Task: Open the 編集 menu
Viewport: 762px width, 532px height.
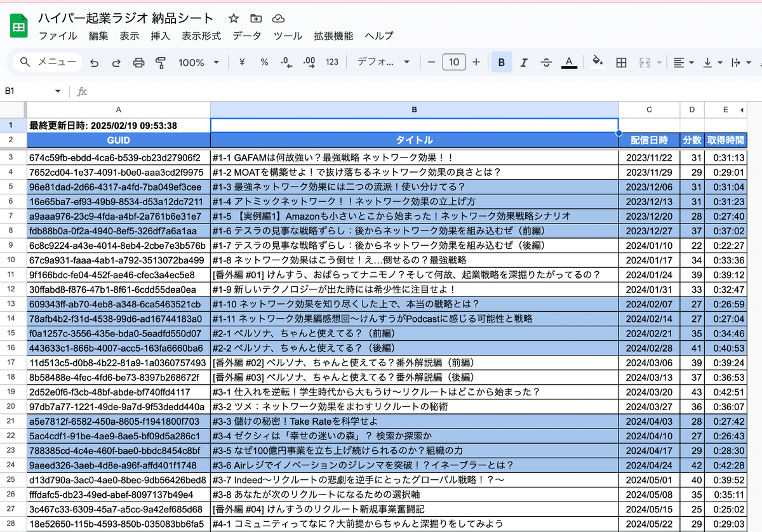Action: pos(98,36)
